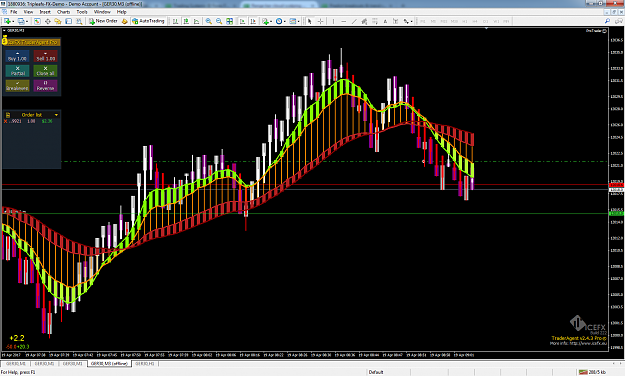Click the Profiles toolbar icon
Viewport: 625px width, 376px height.
pos(20,21)
